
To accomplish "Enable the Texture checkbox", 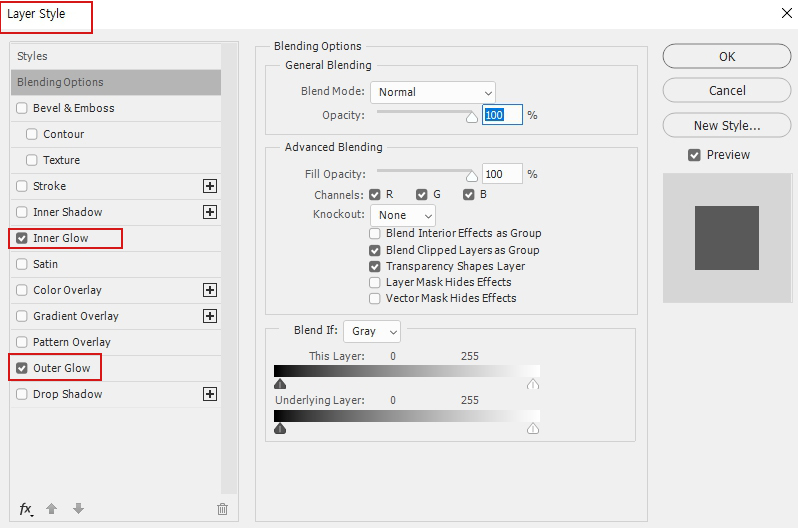I will [x=32, y=160].
